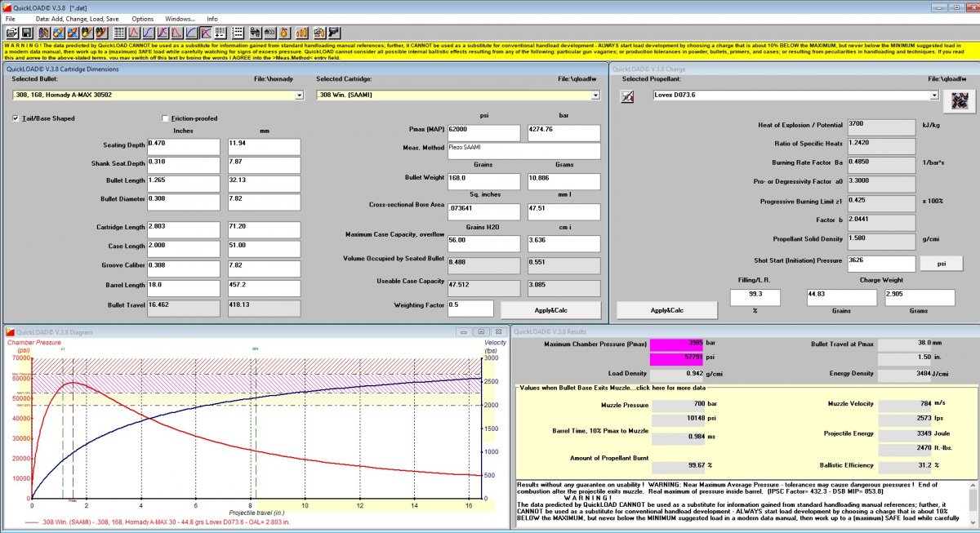Click the open file folder toolbar icon
The width and height of the screenshot is (980, 533).
click(12, 33)
